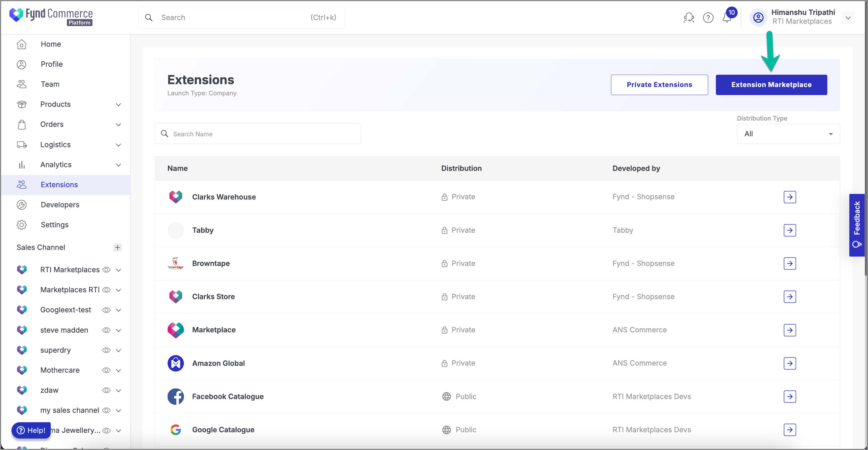Toggle visibility eye for Jewellery channel
This screenshot has width=868, height=450.
(107, 430)
